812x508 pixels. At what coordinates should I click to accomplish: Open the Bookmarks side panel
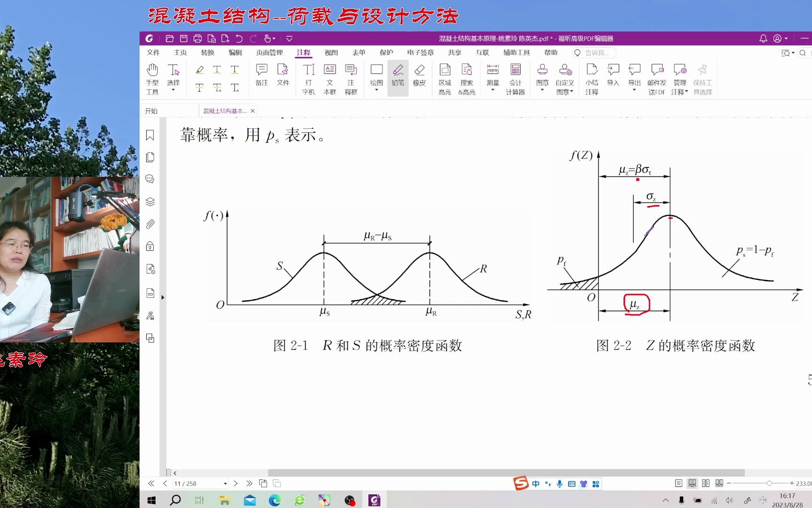coord(150,135)
